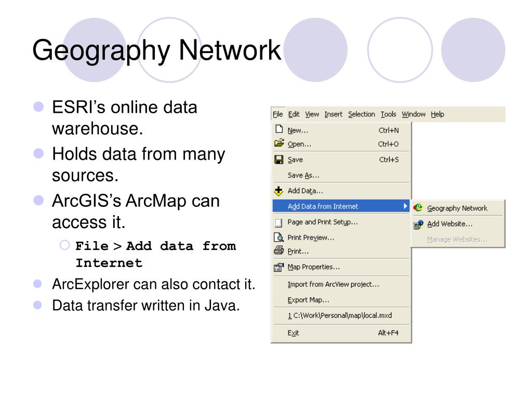Click the Save floppy disk icon
The image size is (532, 399).
279,159
